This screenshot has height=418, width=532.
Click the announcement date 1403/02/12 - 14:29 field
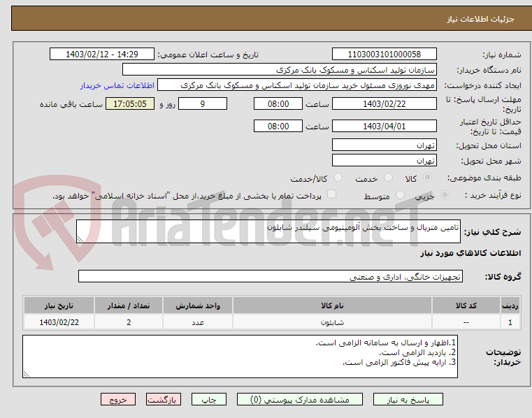(x=102, y=55)
